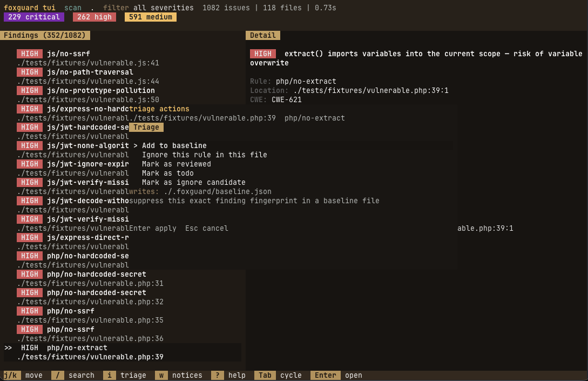
Task: Select the 262 high severity badge
Action: point(94,17)
